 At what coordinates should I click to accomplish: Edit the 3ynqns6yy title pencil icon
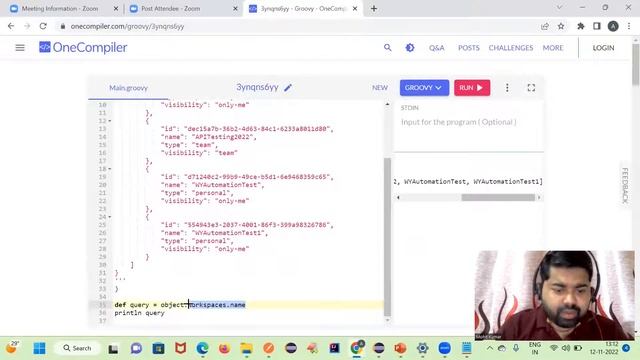(288, 88)
